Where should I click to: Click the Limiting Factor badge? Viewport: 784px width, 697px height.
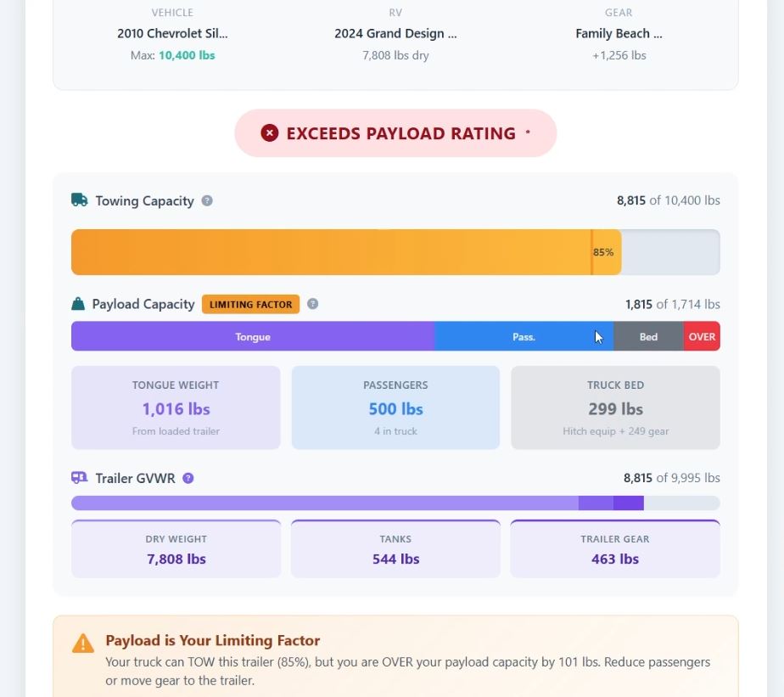(250, 304)
